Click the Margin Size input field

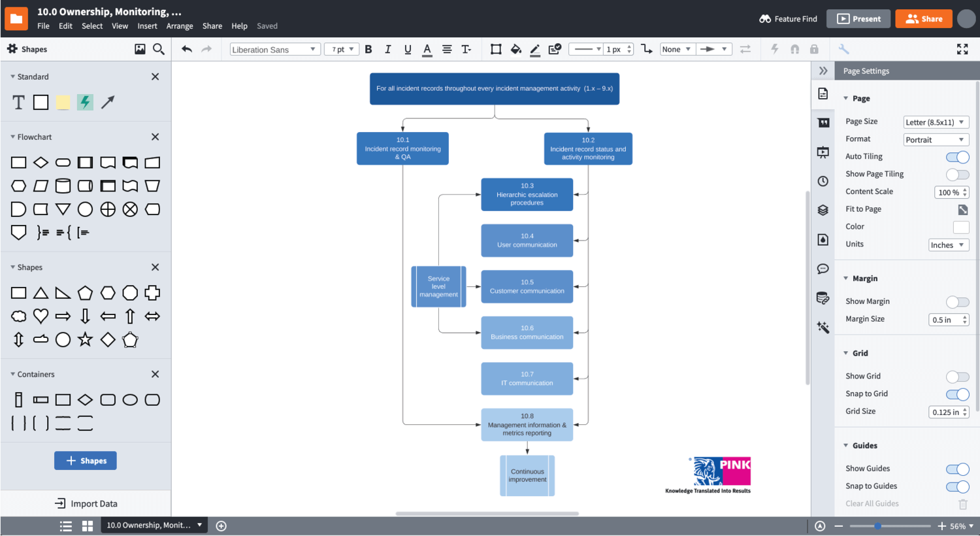click(943, 320)
